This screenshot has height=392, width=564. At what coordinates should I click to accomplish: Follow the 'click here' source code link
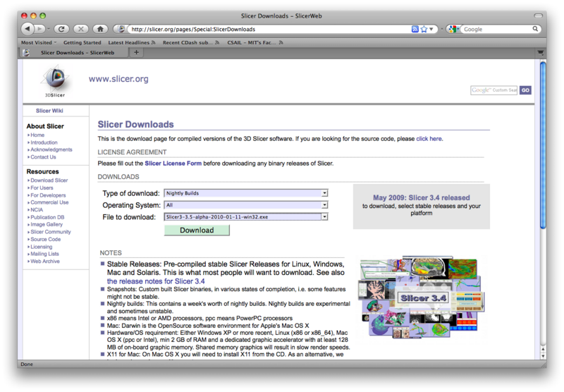pyautogui.click(x=429, y=139)
